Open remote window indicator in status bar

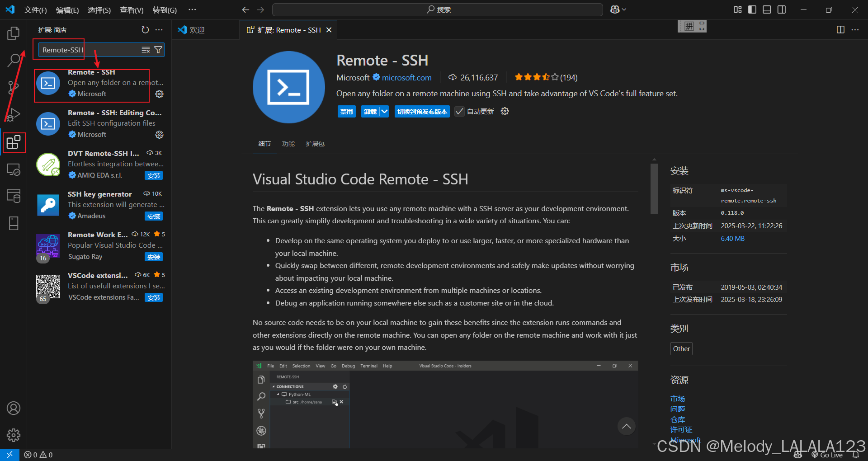[x=9, y=455]
